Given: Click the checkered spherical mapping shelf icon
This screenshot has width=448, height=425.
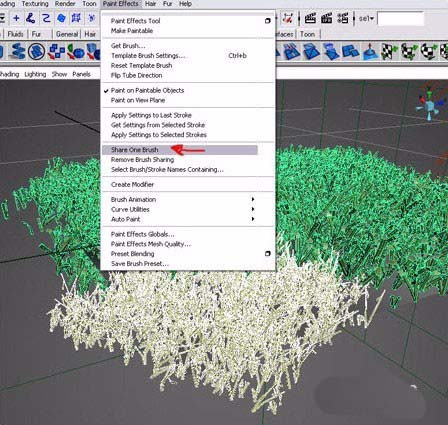Looking at the screenshot, I should click(x=429, y=52).
